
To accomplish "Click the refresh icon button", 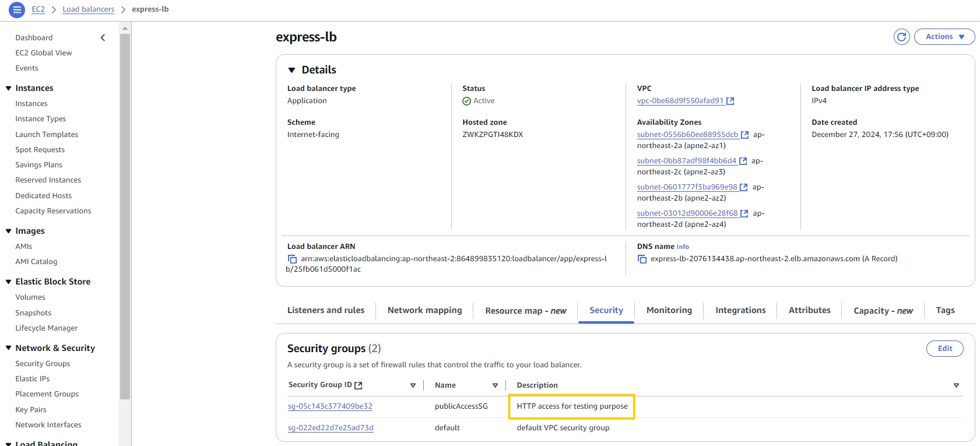I will tap(901, 37).
